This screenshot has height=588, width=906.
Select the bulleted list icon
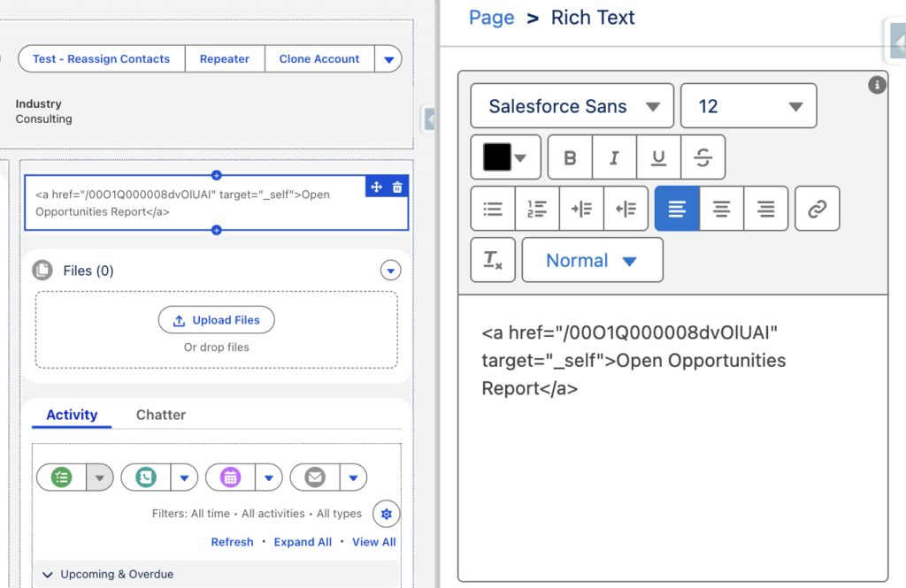click(x=493, y=209)
